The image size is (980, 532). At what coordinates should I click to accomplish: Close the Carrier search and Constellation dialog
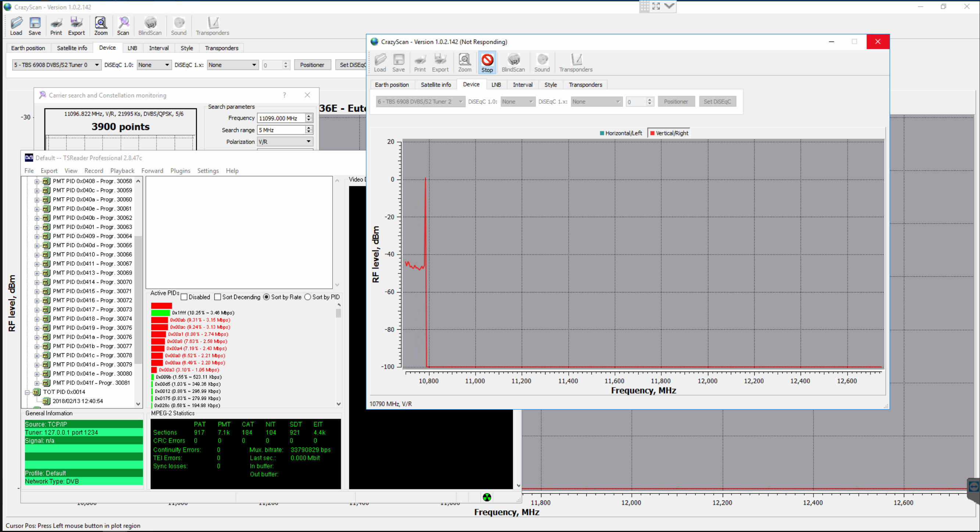tap(307, 95)
